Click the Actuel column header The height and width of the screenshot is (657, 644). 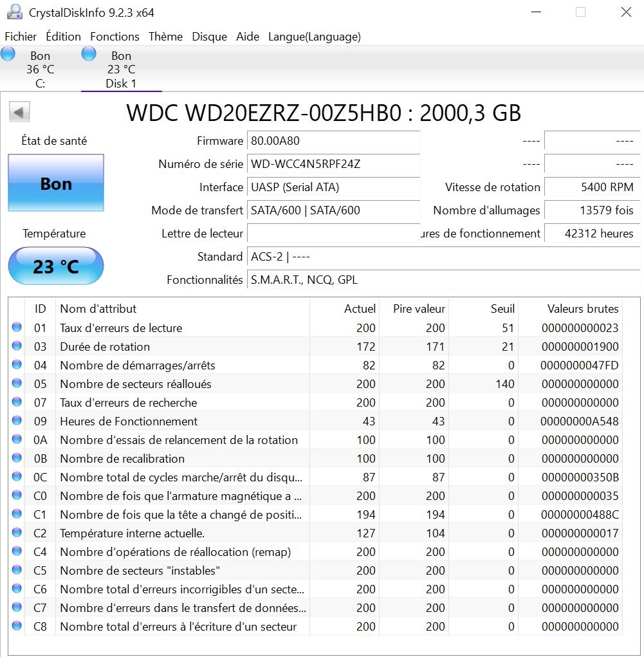tap(344, 309)
